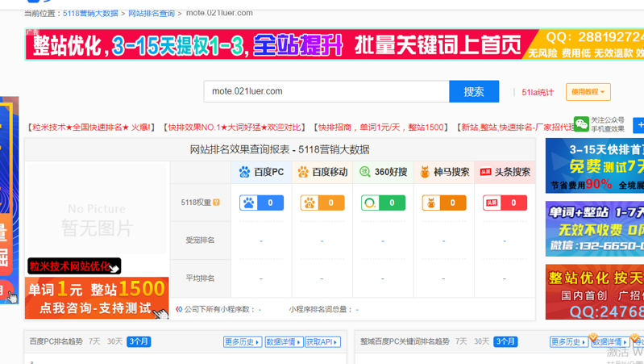
Task: Select 7天 in 整域百度PC关键词排名趋势
Action: tap(461, 341)
